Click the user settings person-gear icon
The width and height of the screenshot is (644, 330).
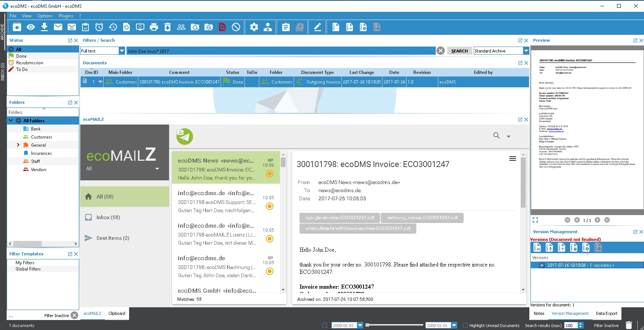pos(268,27)
